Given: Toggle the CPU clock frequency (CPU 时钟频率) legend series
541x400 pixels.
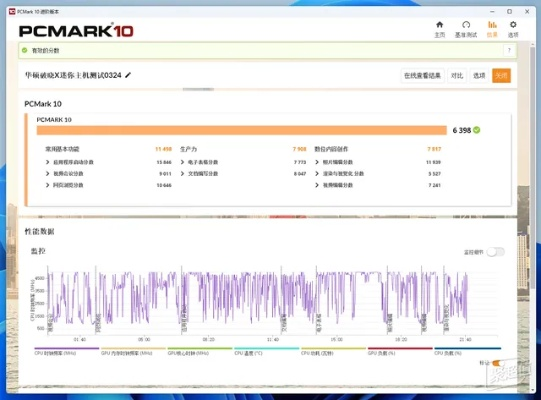Looking at the screenshot, I should [x=66, y=351].
